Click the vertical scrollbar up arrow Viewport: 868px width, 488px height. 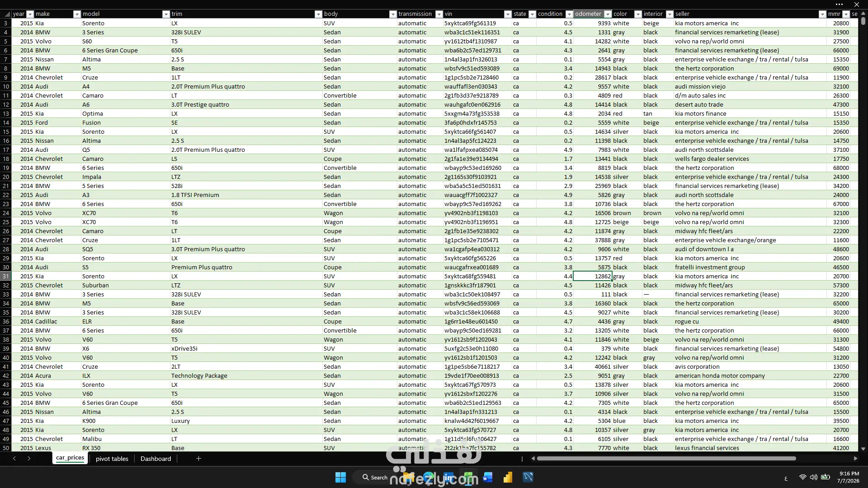point(863,13)
